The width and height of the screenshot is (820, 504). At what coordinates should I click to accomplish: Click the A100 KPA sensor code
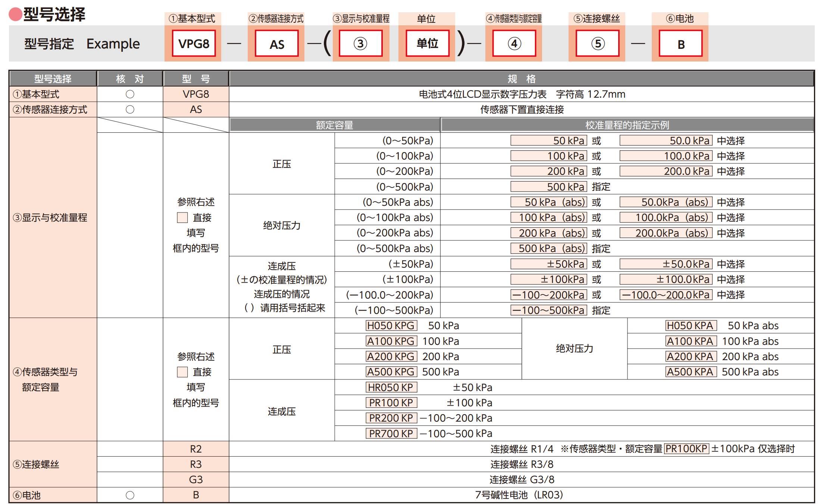[691, 341]
